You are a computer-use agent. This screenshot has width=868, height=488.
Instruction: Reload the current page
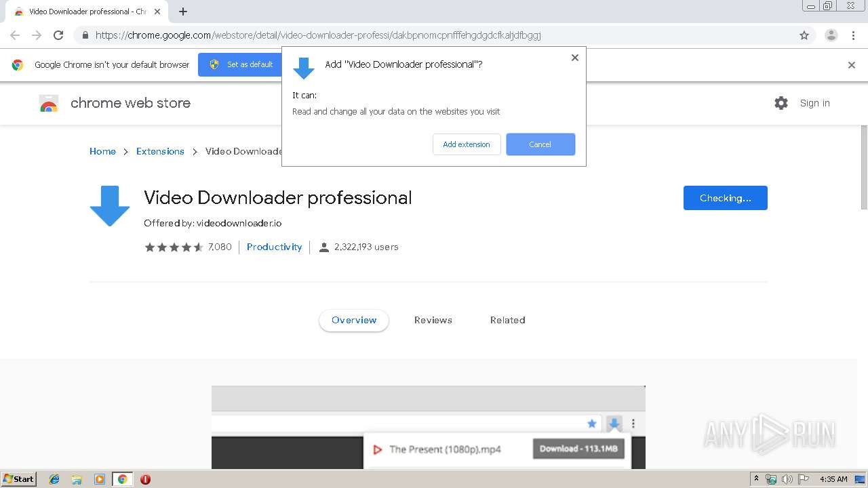58,35
